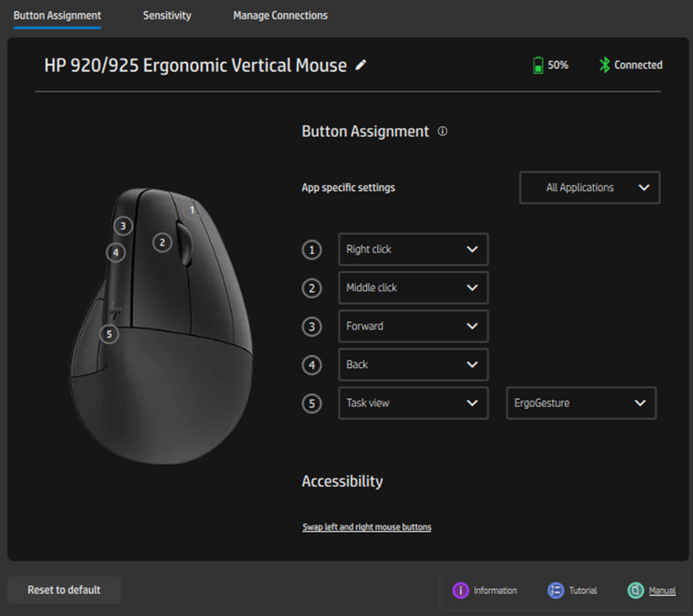Screen dimensions: 693x616
Task: Click the purple Information icon
Action: (x=461, y=590)
